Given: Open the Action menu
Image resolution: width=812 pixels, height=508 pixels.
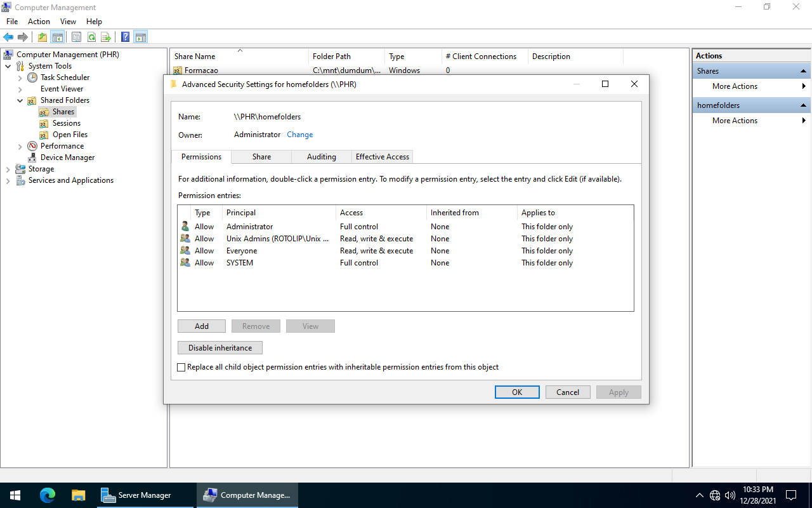Looking at the screenshot, I should tap(39, 21).
